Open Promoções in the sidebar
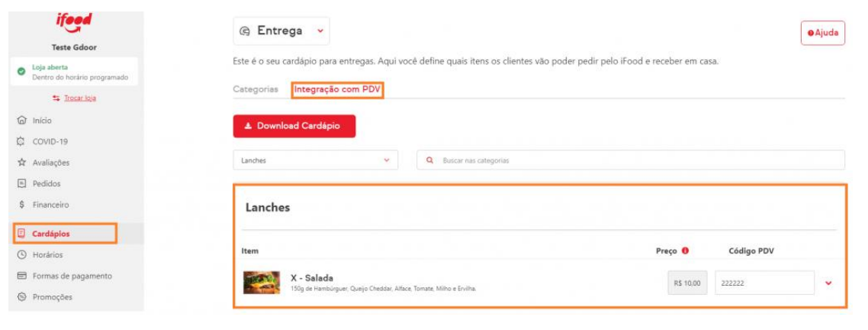 point(52,297)
